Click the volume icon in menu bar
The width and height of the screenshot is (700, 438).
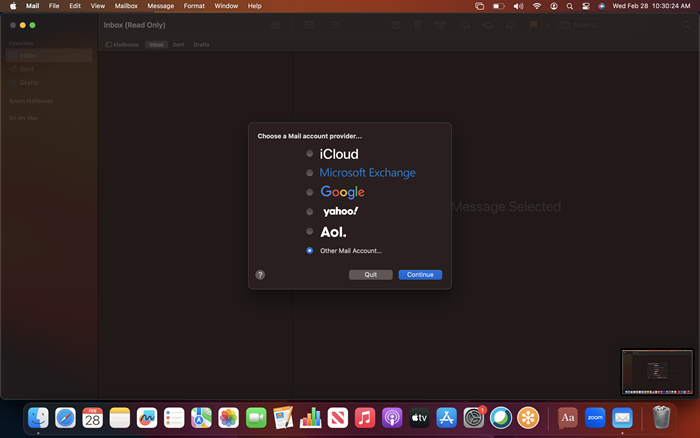[x=518, y=6]
